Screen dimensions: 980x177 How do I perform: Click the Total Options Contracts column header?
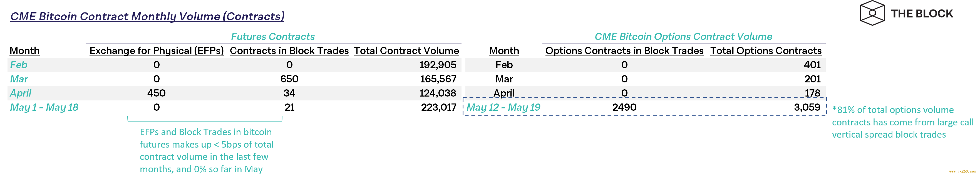coord(766,51)
